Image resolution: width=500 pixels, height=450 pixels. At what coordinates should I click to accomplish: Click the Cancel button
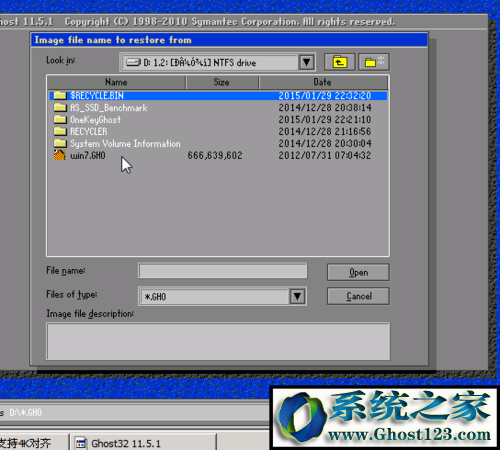pyautogui.click(x=358, y=296)
